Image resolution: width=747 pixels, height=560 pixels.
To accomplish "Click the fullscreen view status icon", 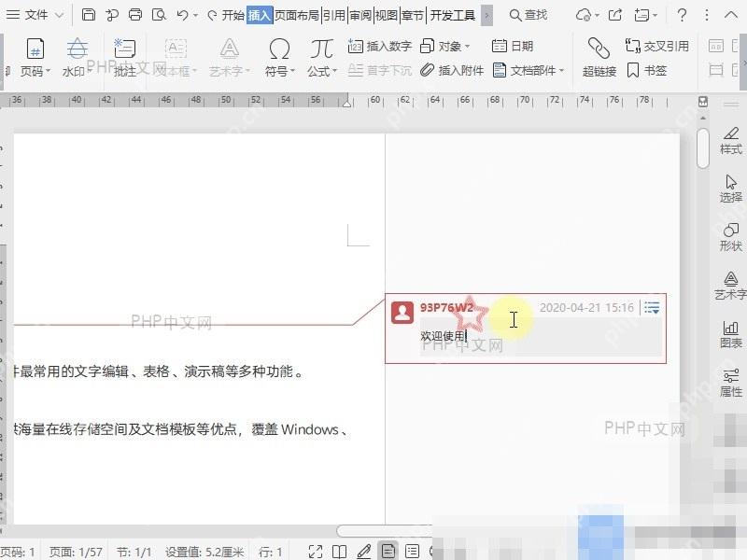I will tap(316, 552).
